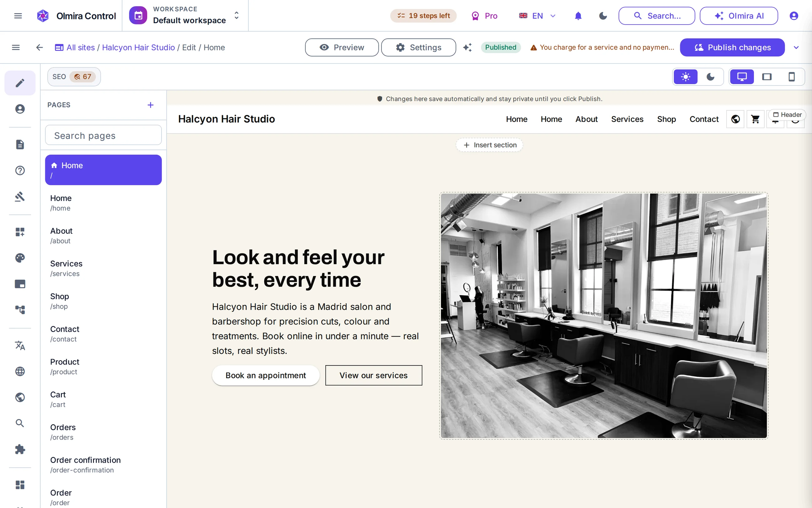
Task: Open Olmira AI assistant
Action: (739, 16)
